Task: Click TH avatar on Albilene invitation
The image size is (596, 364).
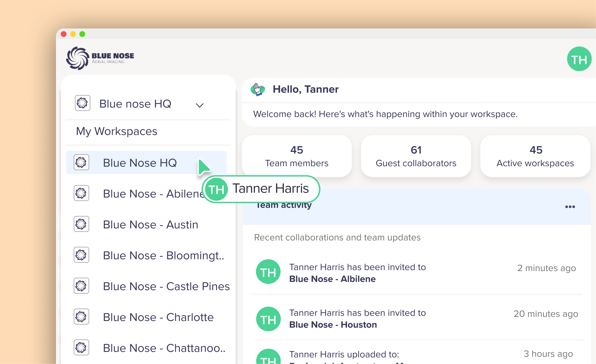Action: pyautogui.click(x=268, y=272)
